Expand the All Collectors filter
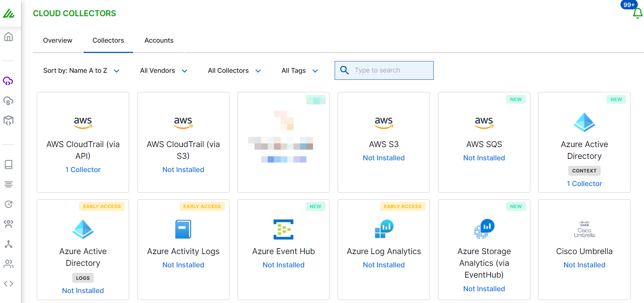 click(x=234, y=71)
